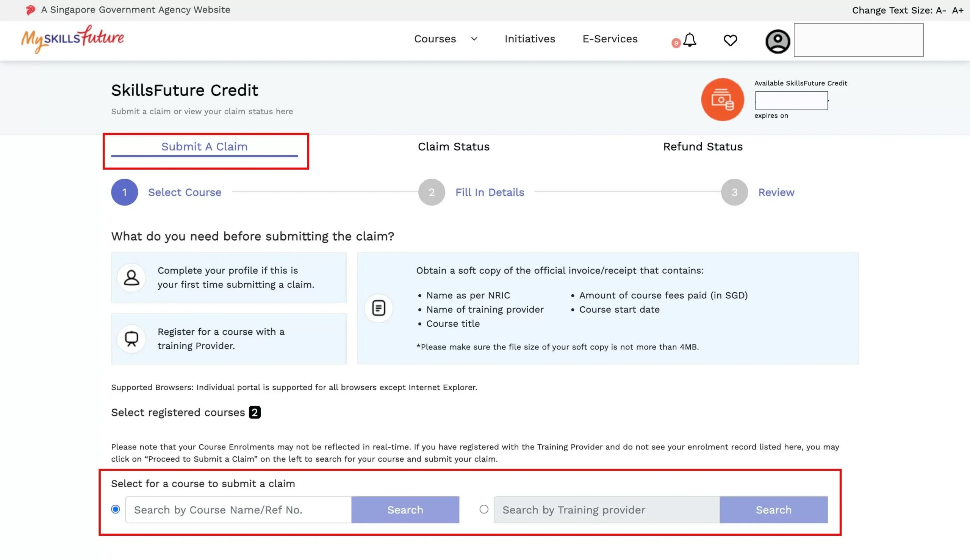This screenshot has width=970, height=560.
Task: Click Search button for Course Name search
Action: [x=405, y=510]
